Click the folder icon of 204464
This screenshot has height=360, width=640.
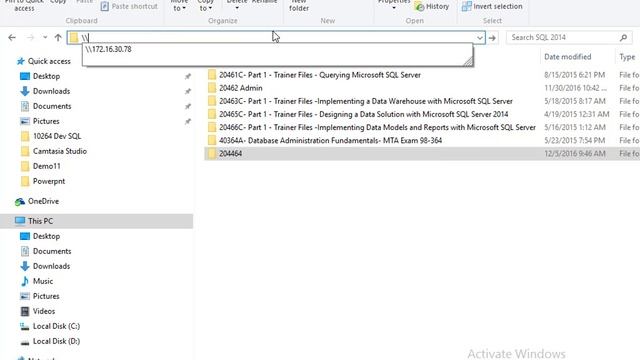(212, 153)
